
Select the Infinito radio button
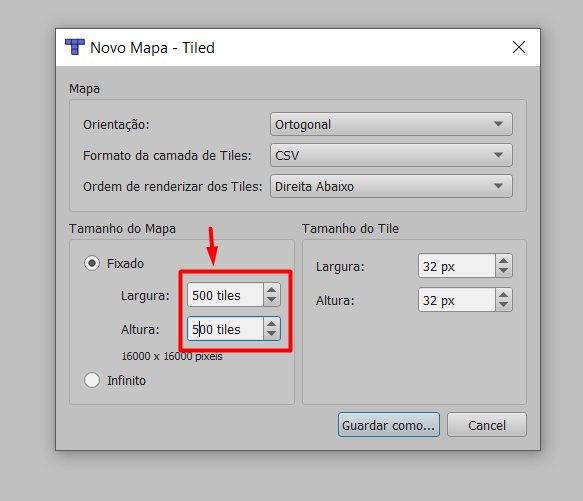click(x=92, y=380)
